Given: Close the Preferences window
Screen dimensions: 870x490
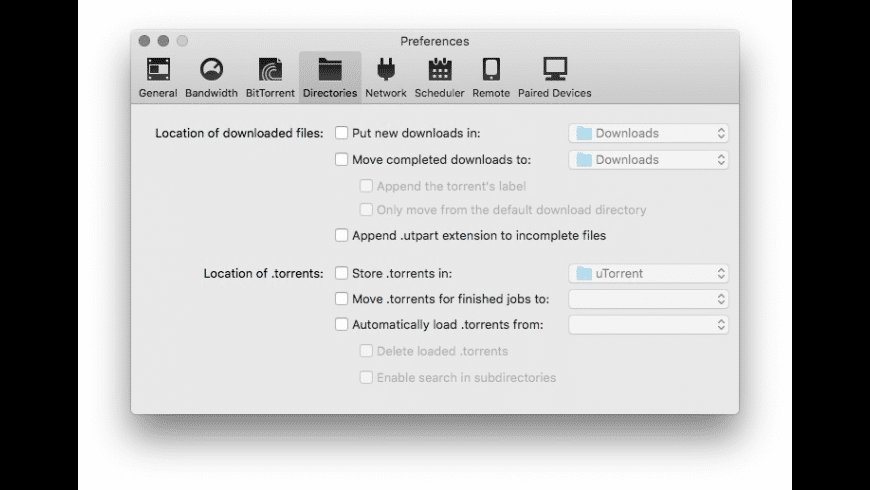Looking at the screenshot, I should tap(144, 41).
